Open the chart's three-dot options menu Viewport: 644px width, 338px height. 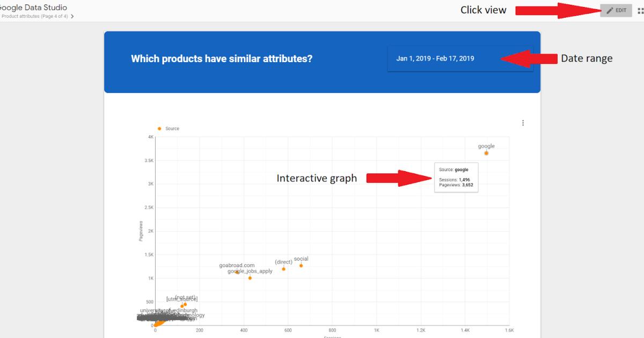(x=523, y=123)
